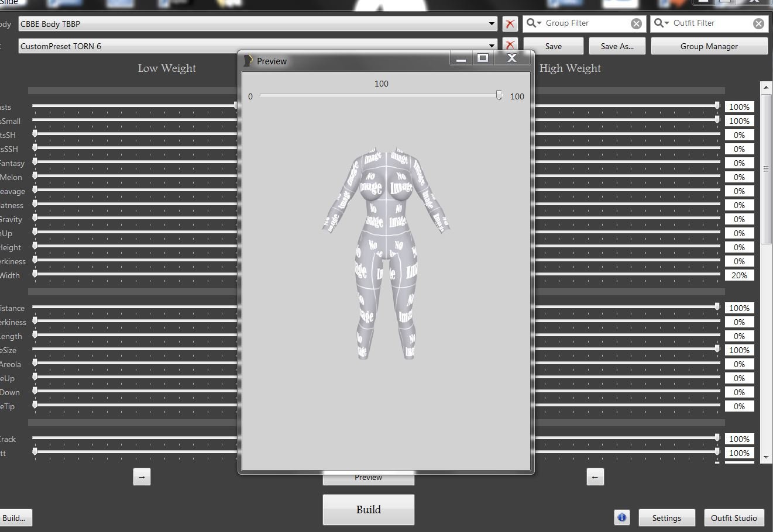The image size is (773, 532).
Task: Click the slider list scrollbar down arrow
Action: click(766, 456)
